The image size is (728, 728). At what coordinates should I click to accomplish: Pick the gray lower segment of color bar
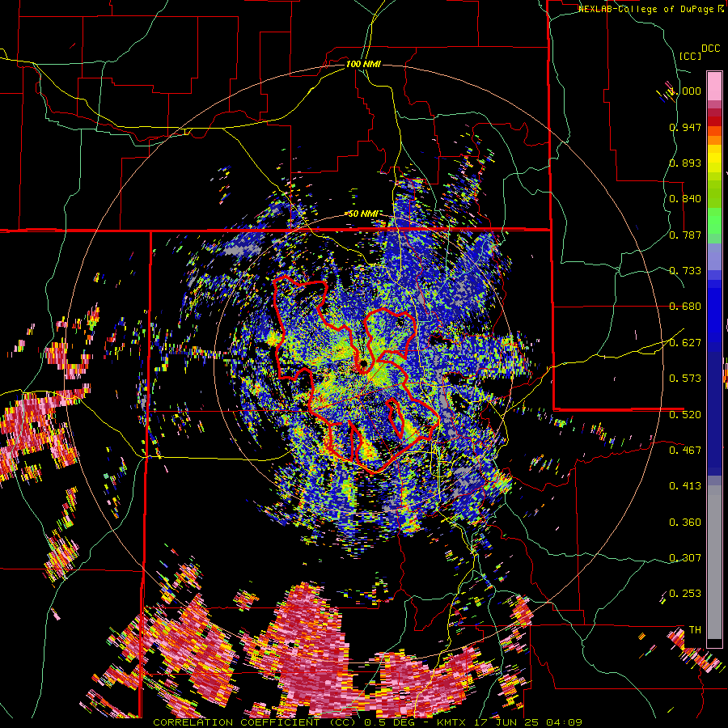coord(714,562)
